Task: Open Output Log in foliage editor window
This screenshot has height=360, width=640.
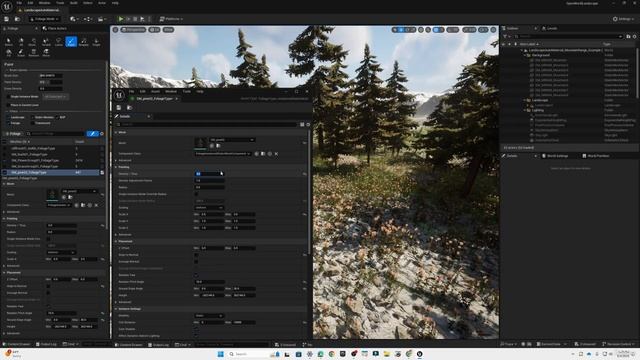Action: point(158,344)
